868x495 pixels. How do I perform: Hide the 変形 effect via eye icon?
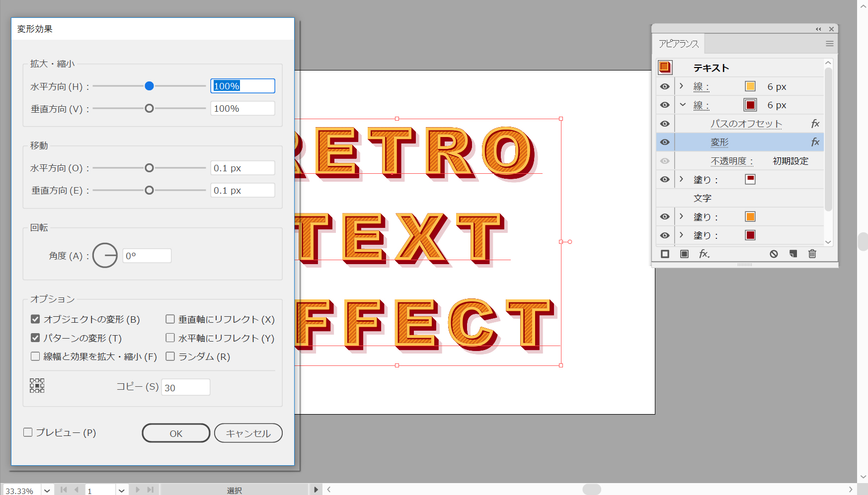coord(665,142)
